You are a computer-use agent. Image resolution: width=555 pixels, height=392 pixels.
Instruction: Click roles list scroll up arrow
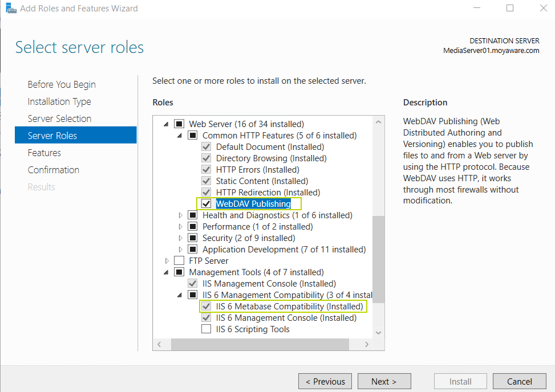tap(378, 122)
